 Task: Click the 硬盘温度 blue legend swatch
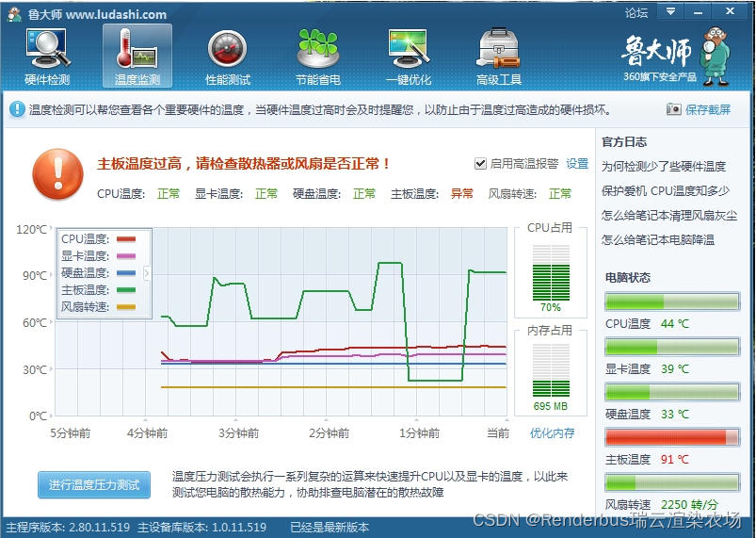126,273
